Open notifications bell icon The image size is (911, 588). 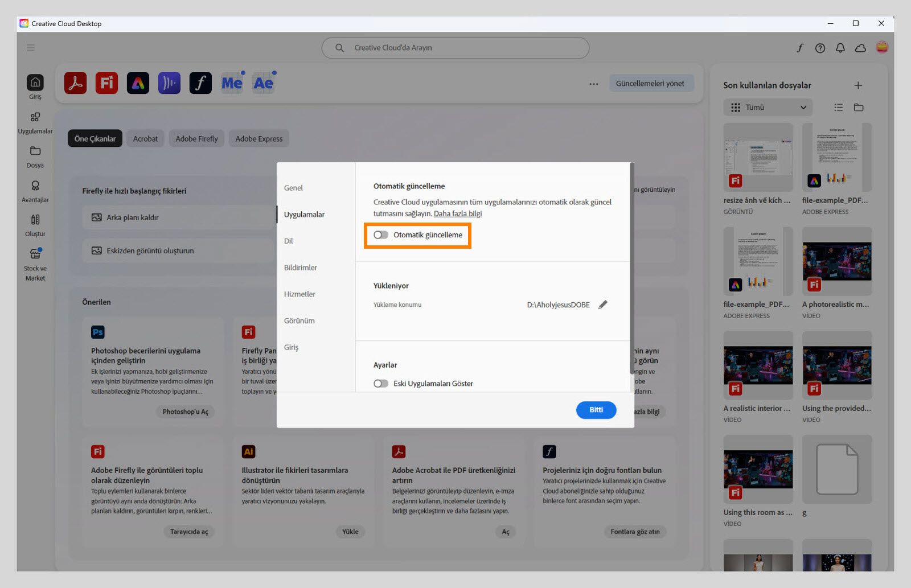tap(840, 48)
